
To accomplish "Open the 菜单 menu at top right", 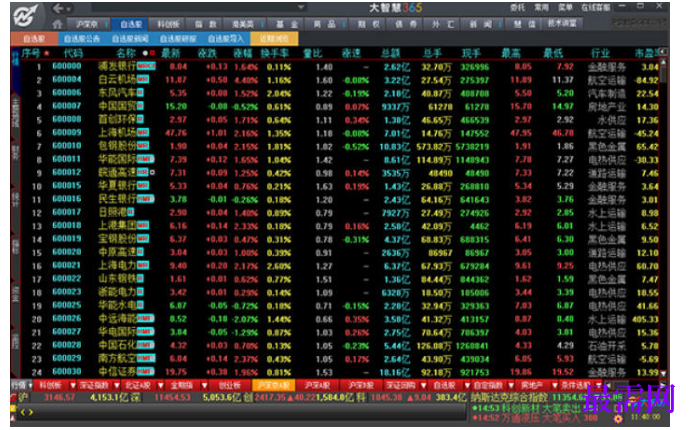I will click(x=565, y=8).
